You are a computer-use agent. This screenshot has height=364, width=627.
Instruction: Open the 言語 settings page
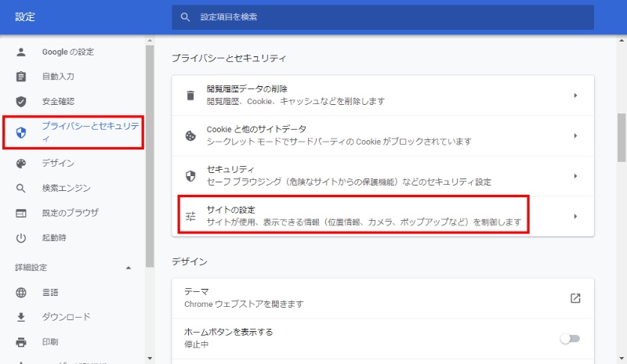coord(50,293)
